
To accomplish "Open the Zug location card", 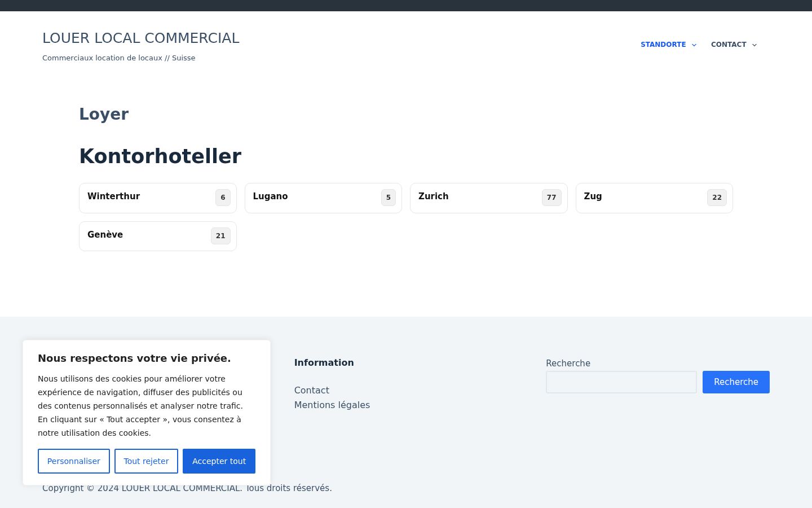I will pyautogui.click(x=654, y=198).
